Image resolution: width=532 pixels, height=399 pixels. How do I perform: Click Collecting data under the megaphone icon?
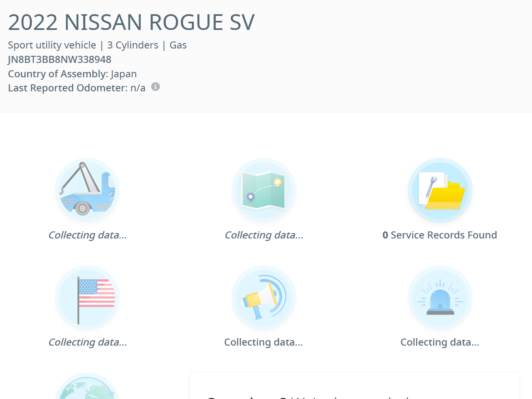click(x=264, y=342)
